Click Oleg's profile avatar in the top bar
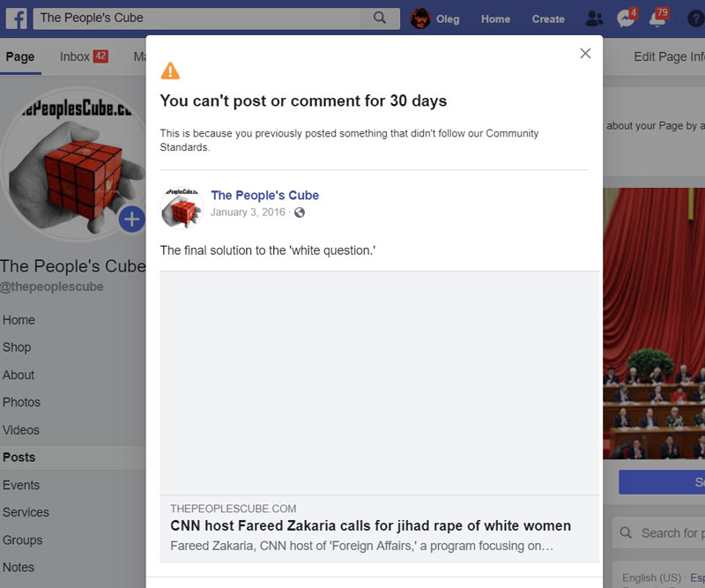The height and width of the screenshot is (588, 705). click(420, 19)
